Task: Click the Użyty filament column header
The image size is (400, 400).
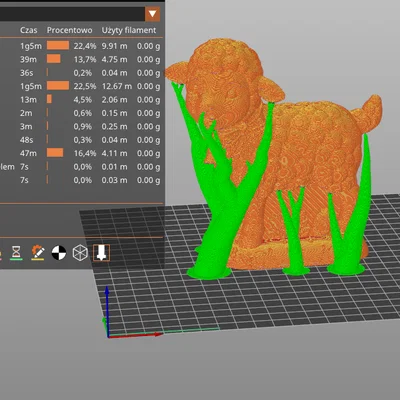Action: [x=129, y=30]
